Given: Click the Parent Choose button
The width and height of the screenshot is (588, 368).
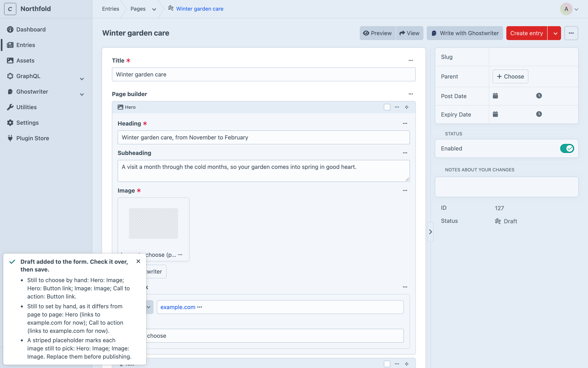Looking at the screenshot, I should 510,76.
